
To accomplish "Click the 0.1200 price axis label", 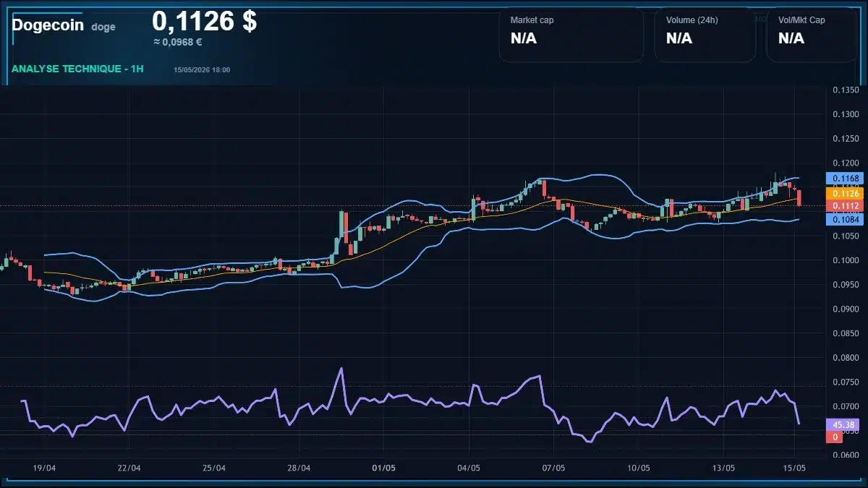I will click(x=846, y=163).
